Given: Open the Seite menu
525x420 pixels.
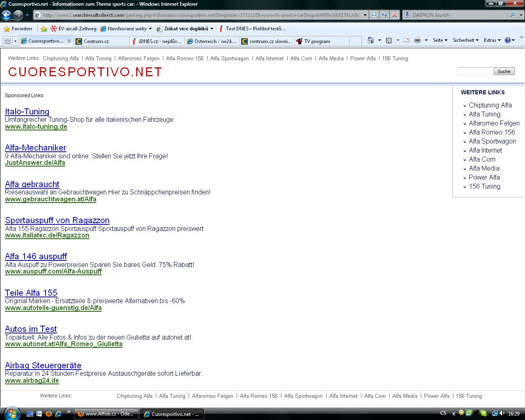Looking at the screenshot, I should [440, 40].
